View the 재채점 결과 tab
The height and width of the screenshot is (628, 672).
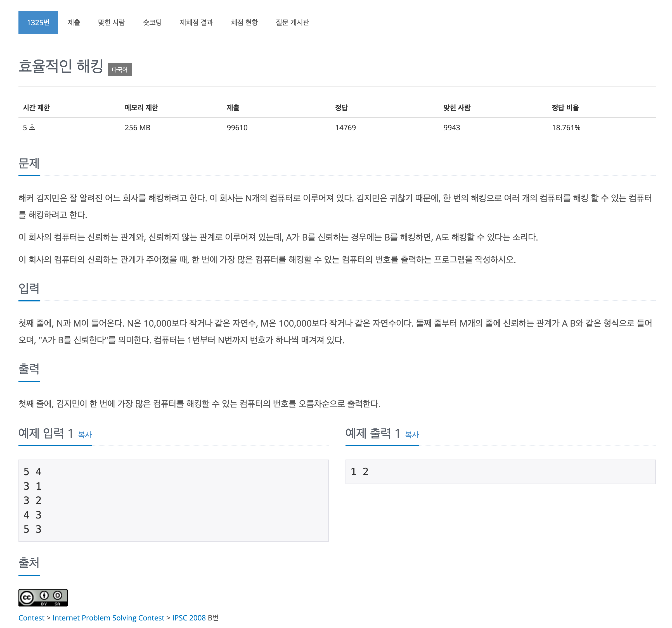pos(197,22)
